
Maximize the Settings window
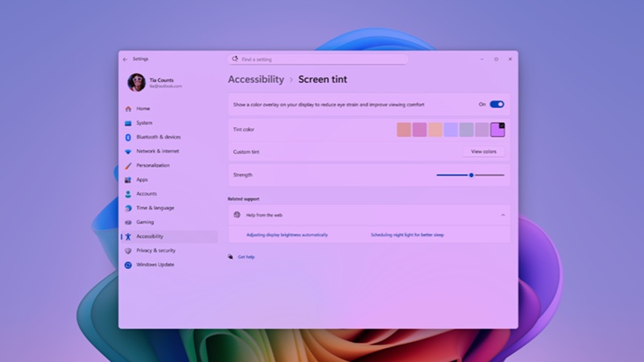pyautogui.click(x=496, y=59)
